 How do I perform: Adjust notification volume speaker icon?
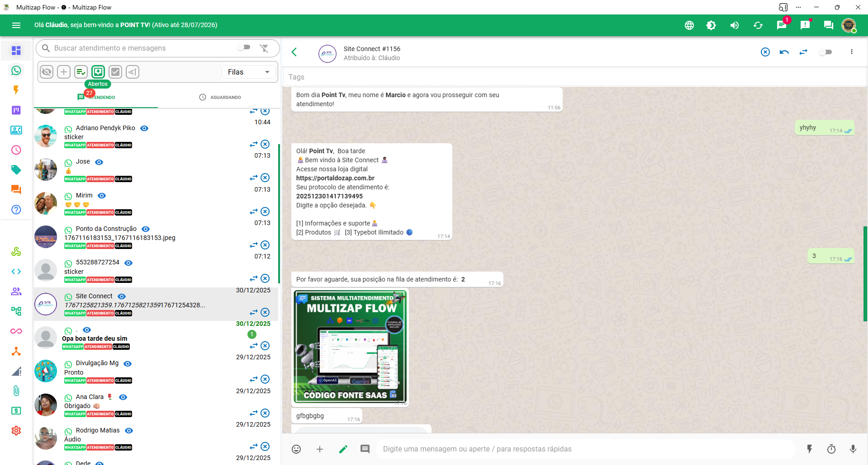tap(735, 25)
